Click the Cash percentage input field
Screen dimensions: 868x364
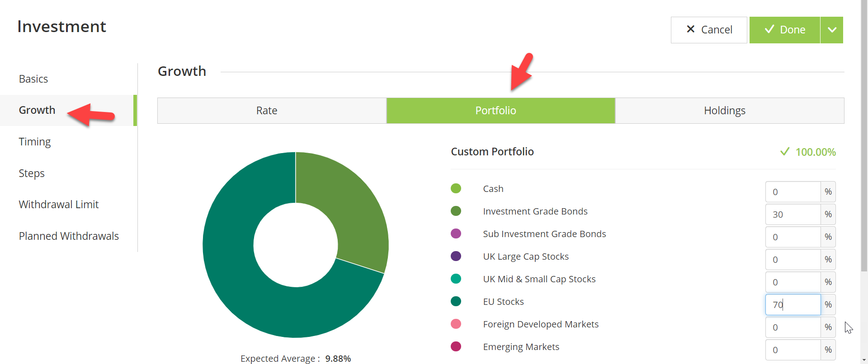[793, 192]
